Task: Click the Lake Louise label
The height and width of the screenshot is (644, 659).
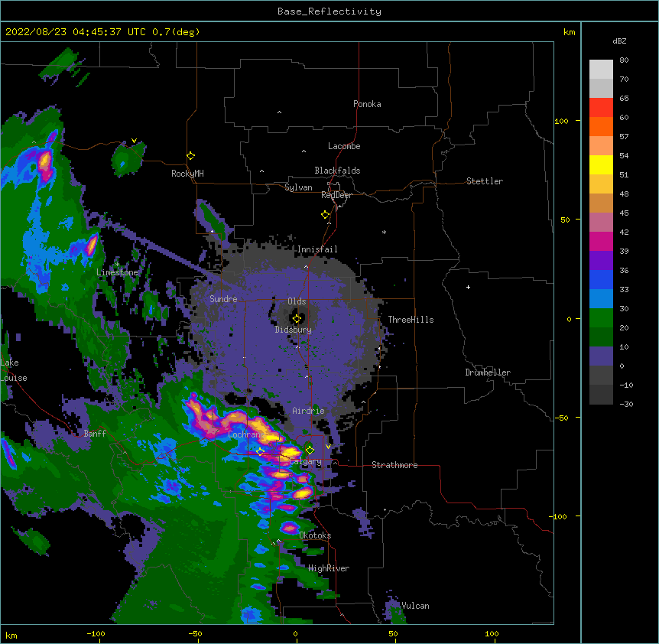Action: pos(12,370)
